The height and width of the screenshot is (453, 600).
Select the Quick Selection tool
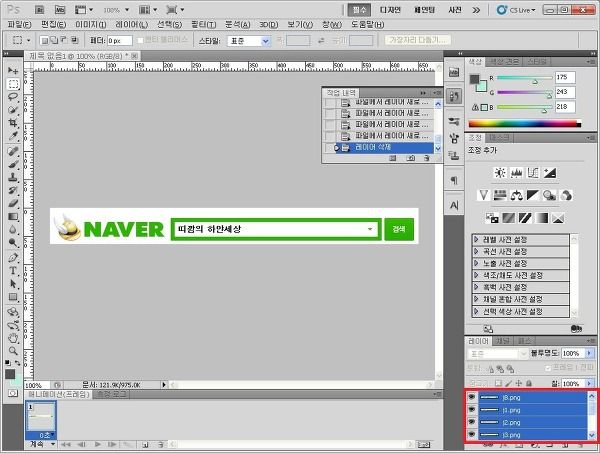pos(13,110)
